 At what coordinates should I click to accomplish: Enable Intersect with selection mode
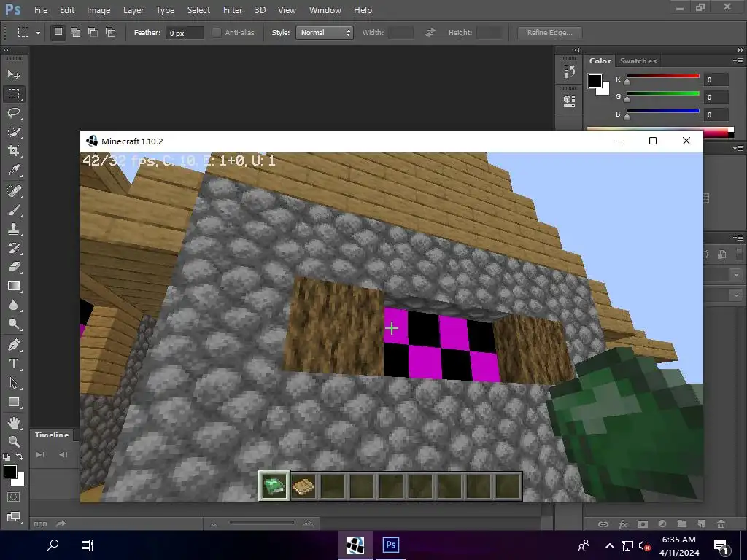click(111, 32)
